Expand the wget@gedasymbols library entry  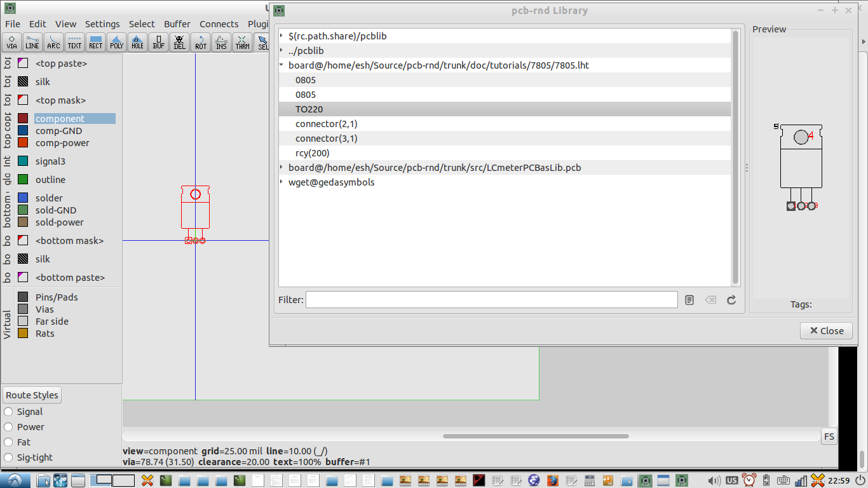coord(281,182)
